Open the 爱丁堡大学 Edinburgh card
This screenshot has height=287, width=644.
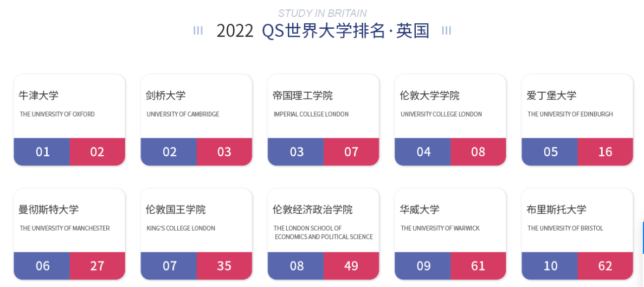(577, 120)
